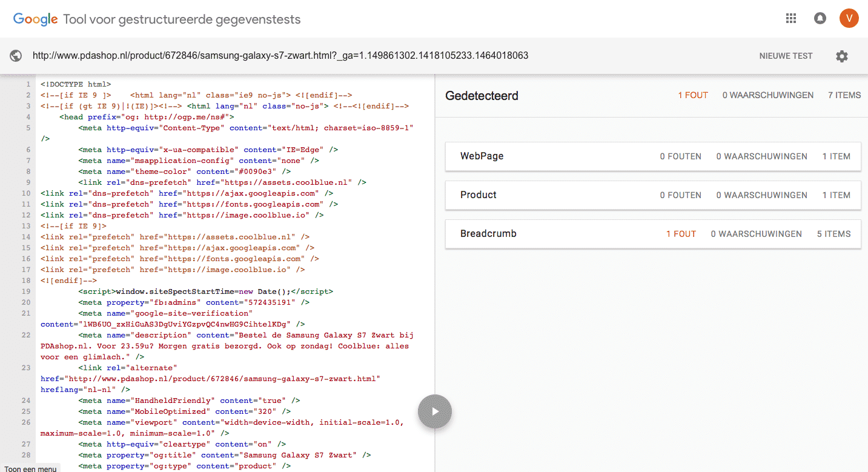Click code line 26 viewport meta tag
Image resolution: width=868 pixels, height=472 pixels.
[x=222, y=428]
